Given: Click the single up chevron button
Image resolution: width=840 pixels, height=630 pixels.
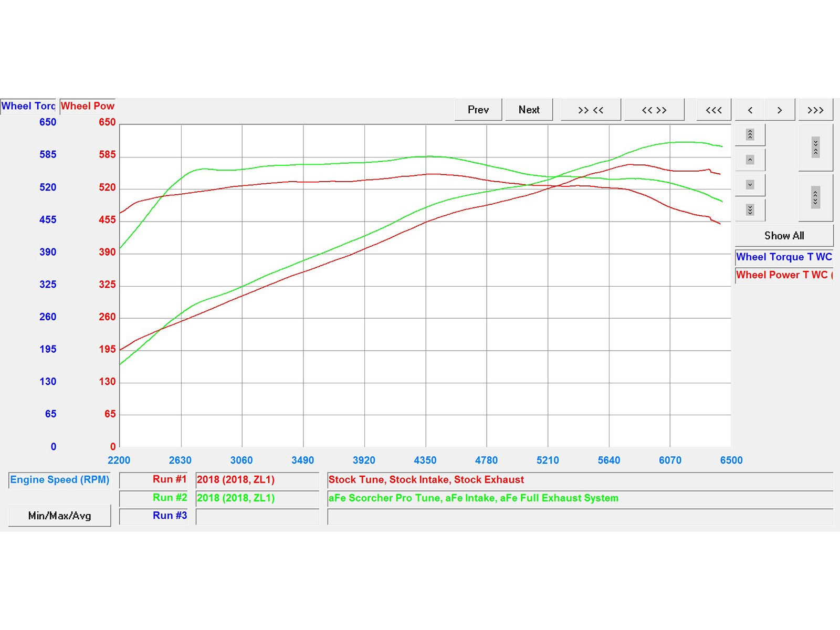Looking at the screenshot, I should [750, 160].
